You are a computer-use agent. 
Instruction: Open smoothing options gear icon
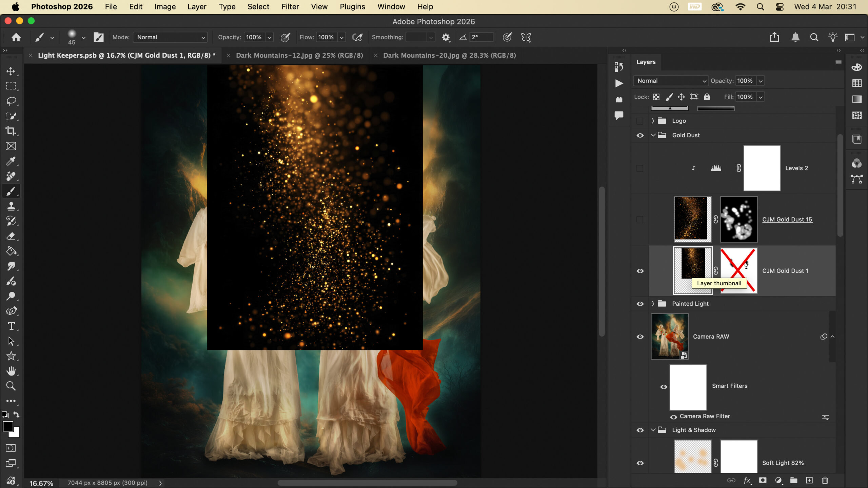click(x=446, y=37)
